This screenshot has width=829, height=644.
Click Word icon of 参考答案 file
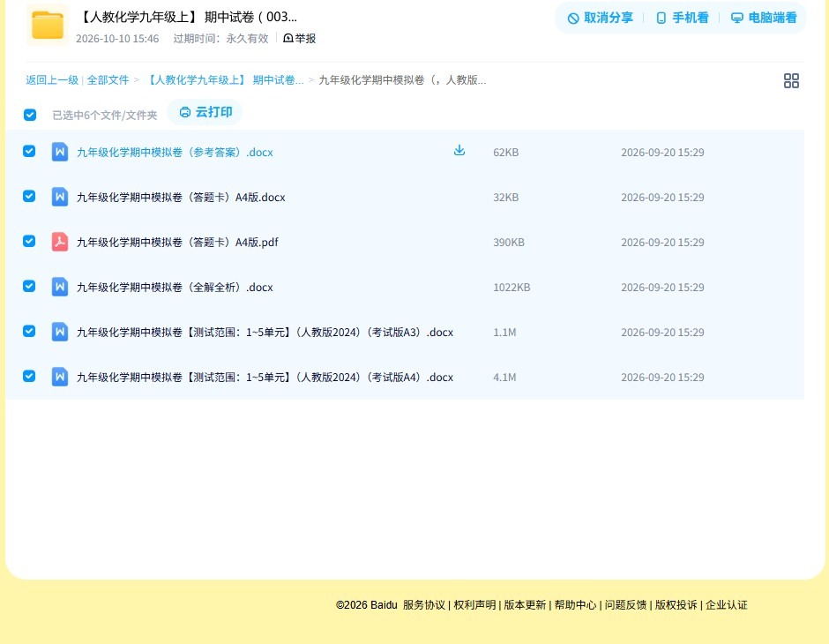pyautogui.click(x=60, y=153)
